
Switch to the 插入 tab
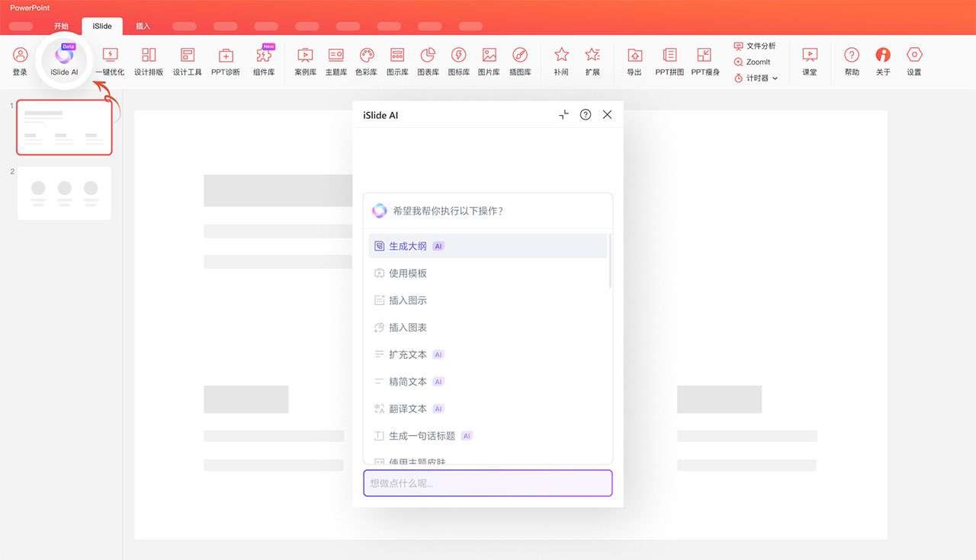coord(143,26)
